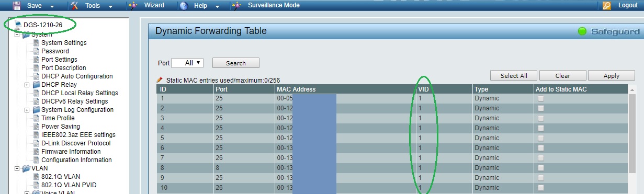Open Port Description page
644x194 pixels.
tap(64, 68)
